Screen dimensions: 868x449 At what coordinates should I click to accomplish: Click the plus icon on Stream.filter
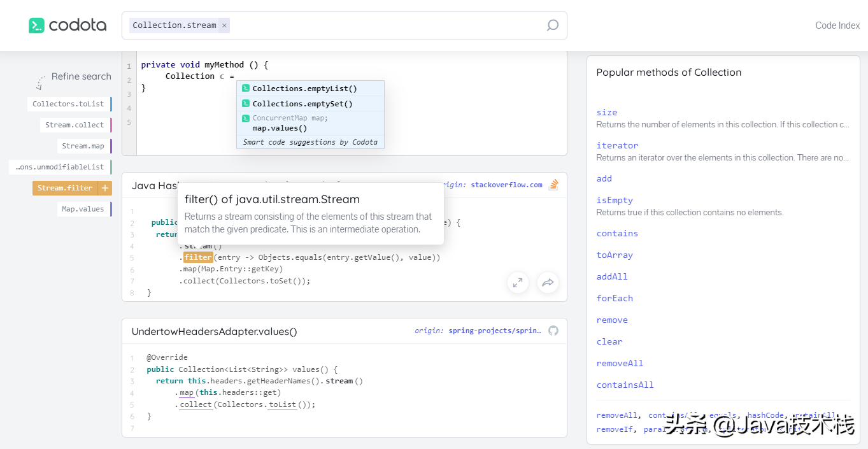click(x=104, y=188)
